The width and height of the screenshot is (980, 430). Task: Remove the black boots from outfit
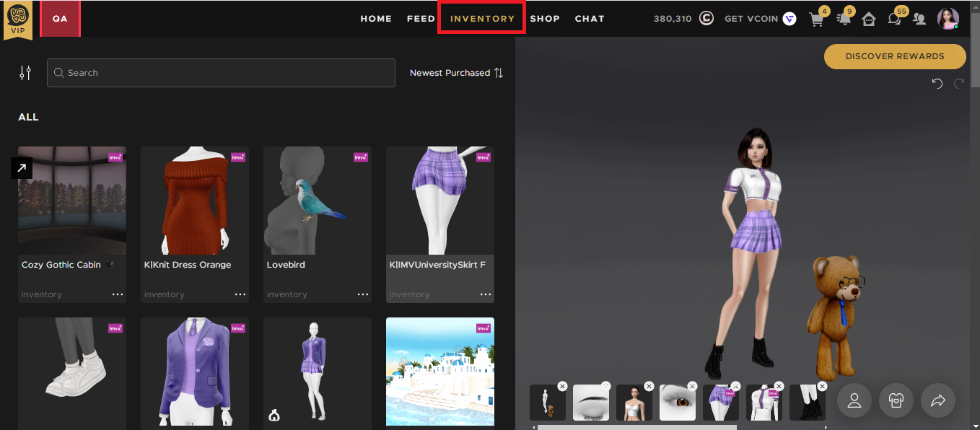(x=822, y=387)
